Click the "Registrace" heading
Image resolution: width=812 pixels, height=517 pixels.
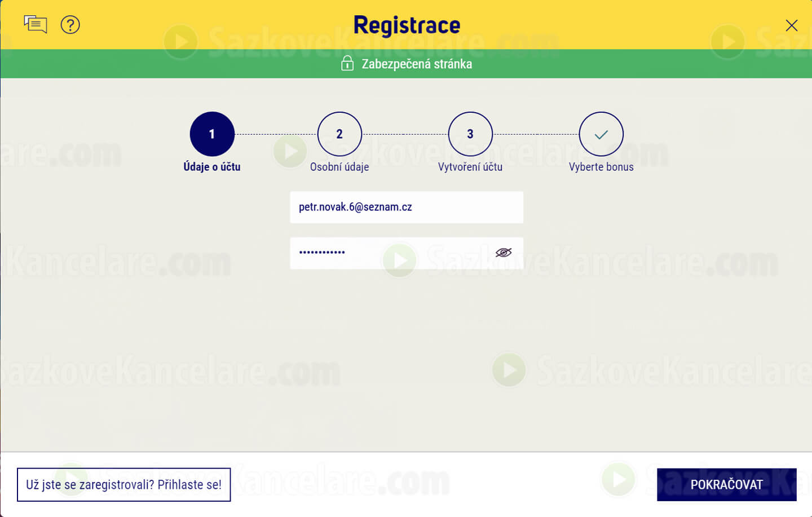(407, 25)
